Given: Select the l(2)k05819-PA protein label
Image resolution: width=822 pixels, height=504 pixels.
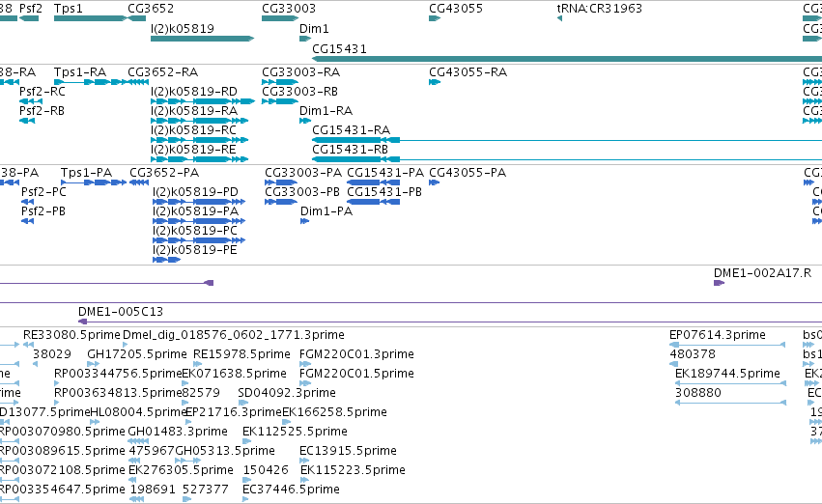Looking at the screenshot, I should pyautogui.click(x=195, y=211).
